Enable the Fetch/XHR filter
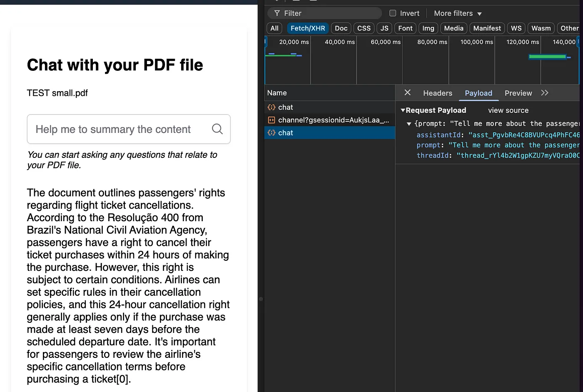This screenshot has height=392, width=583. coord(308,28)
